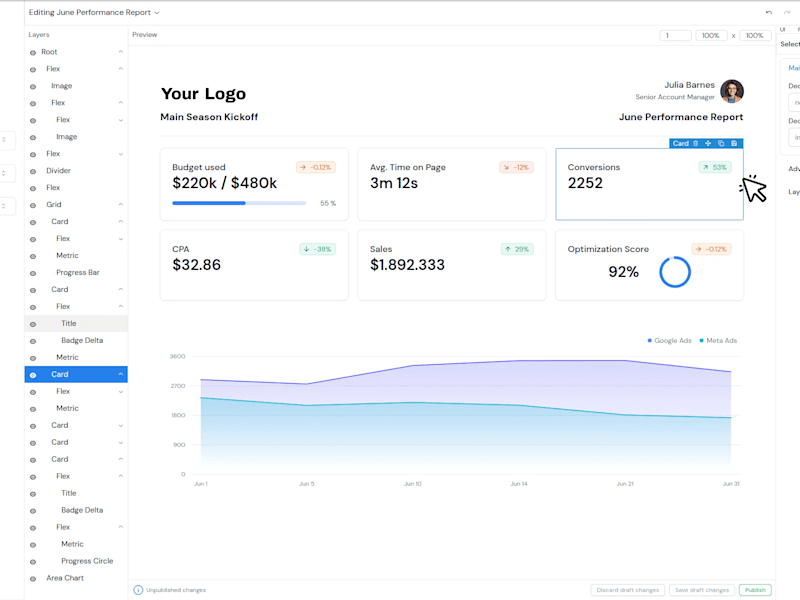Click the undo arrow in the top bar
This screenshot has height=600, width=800.
tap(769, 12)
